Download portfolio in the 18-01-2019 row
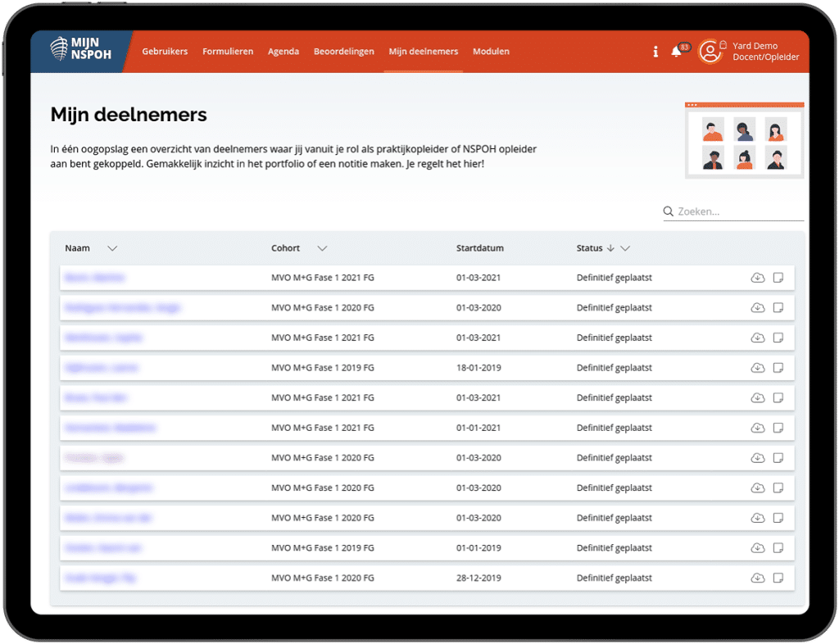The image size is (839, 644). [758, 368]
